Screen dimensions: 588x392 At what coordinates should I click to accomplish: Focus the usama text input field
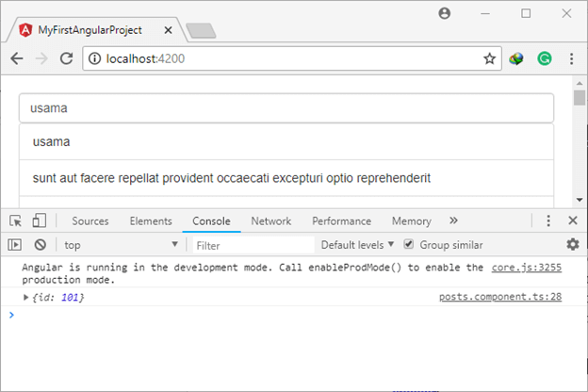pyautogui.click(x=286, y=108)
